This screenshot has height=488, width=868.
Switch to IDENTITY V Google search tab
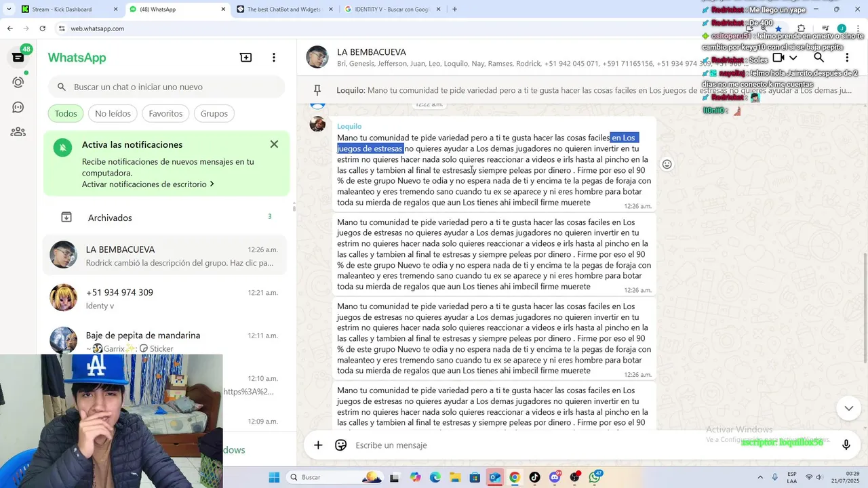click(x=392, y=9)
